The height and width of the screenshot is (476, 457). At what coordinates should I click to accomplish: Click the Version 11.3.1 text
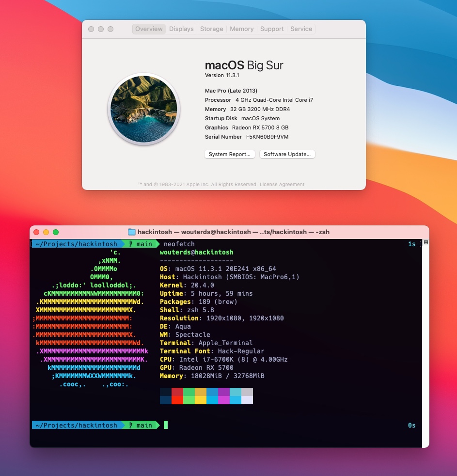tap(222, 75)
